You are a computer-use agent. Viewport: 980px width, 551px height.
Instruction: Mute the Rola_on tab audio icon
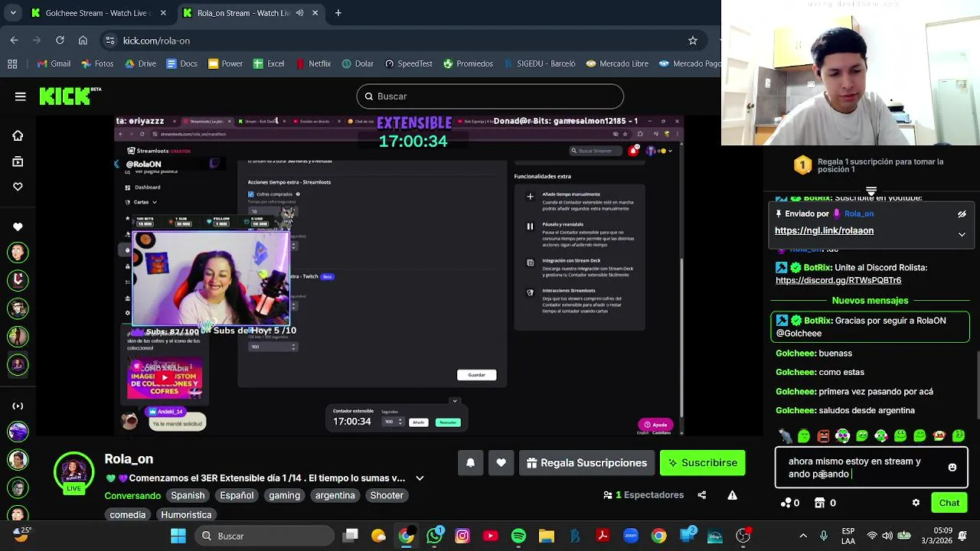point(299,13)
